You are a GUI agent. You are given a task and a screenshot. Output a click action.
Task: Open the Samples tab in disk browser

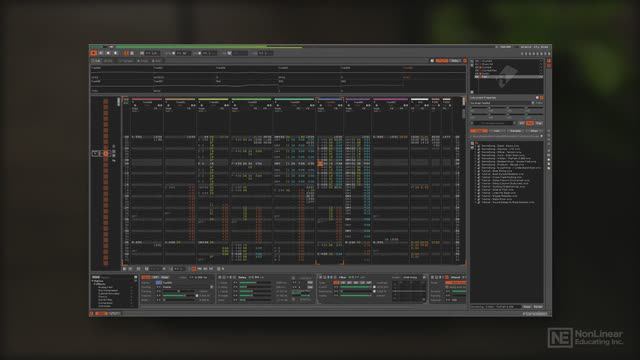(515, 131)
